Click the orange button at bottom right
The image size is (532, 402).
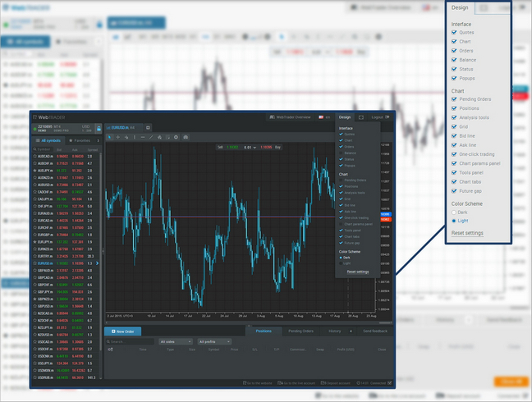(509, 381)
